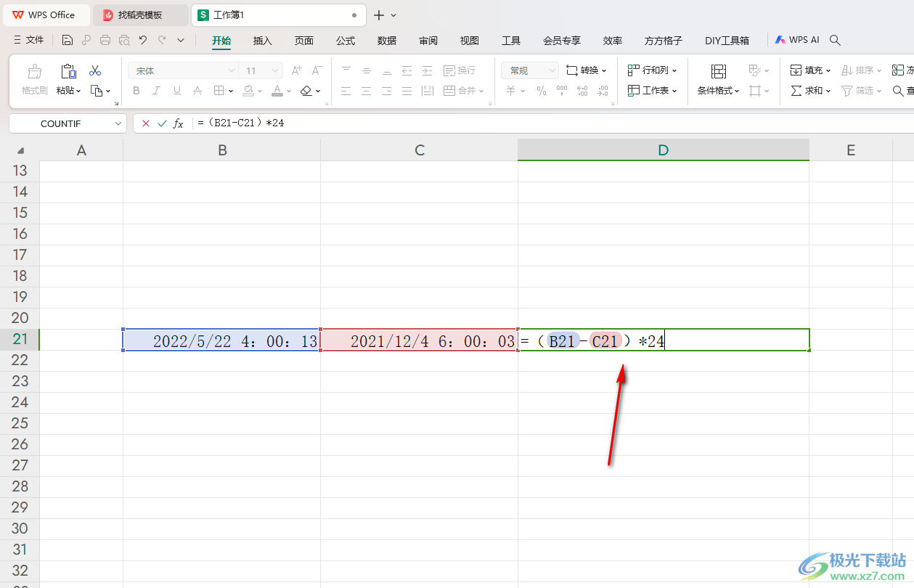
Task: Click the Eraser clear icon
Action: (x=306, y=91)
